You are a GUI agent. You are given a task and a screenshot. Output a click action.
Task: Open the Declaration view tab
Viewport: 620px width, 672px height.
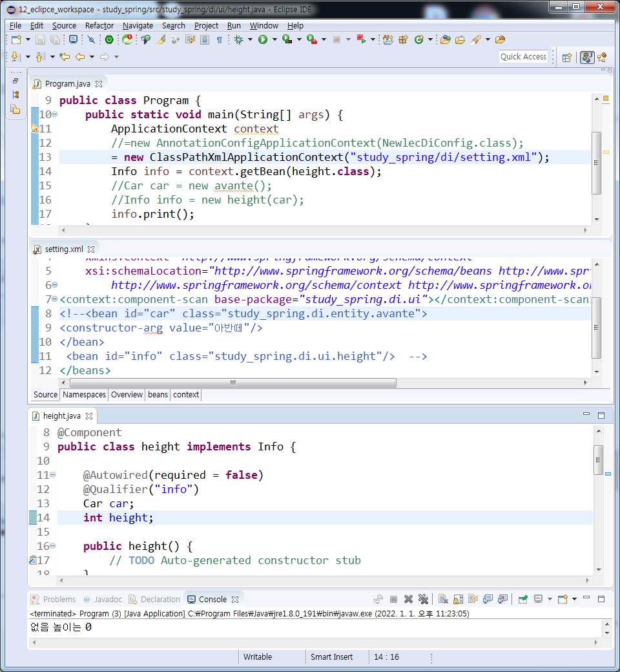(x=155, y=600)
